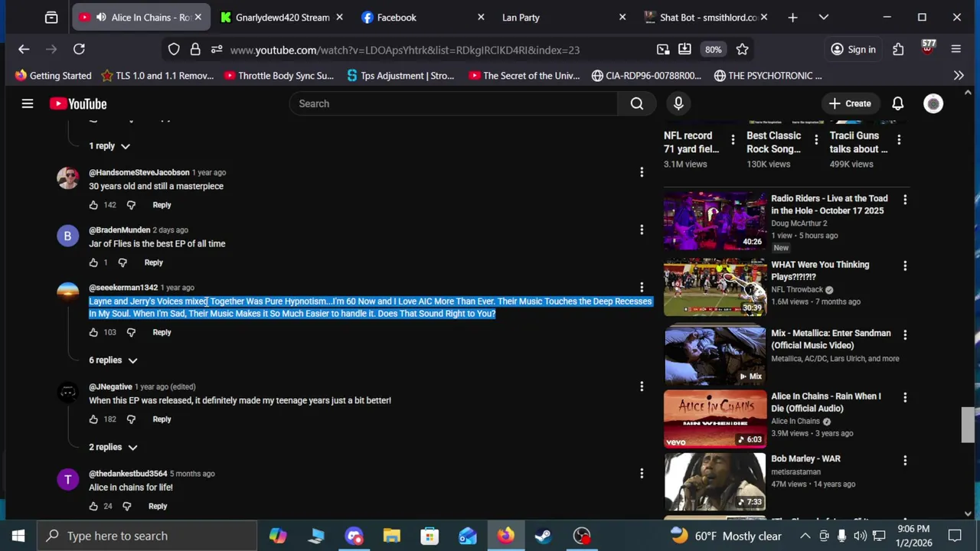This screenshot has height=551, width=980.
Task: Open options for Bob Marley WAR video
Action: pos(905,460)
